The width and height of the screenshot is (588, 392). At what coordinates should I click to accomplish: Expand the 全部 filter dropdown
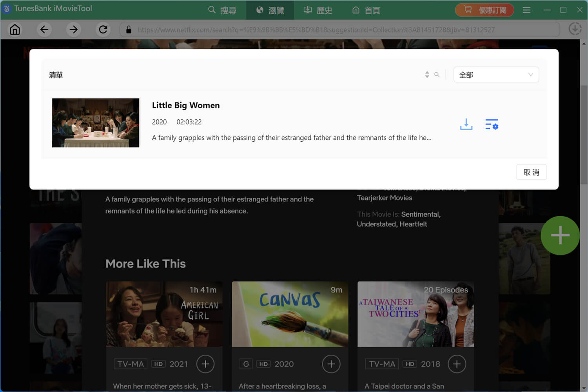tap(496, 75)
